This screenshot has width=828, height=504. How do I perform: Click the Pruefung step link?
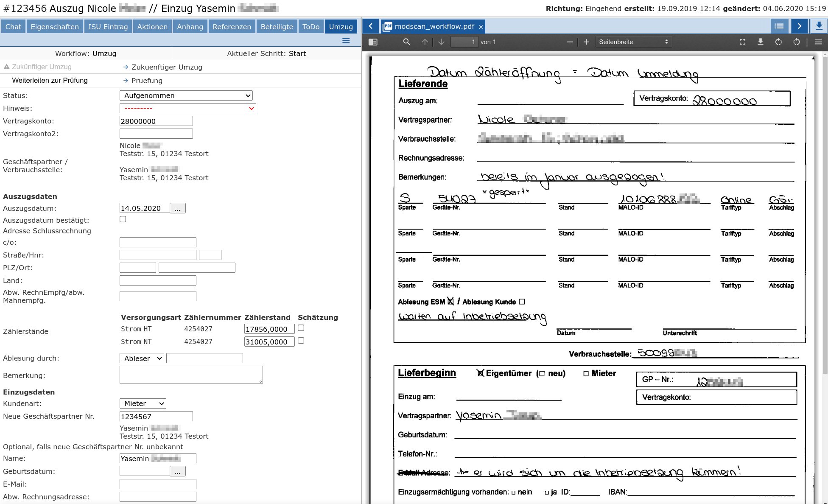click(147, 81)
